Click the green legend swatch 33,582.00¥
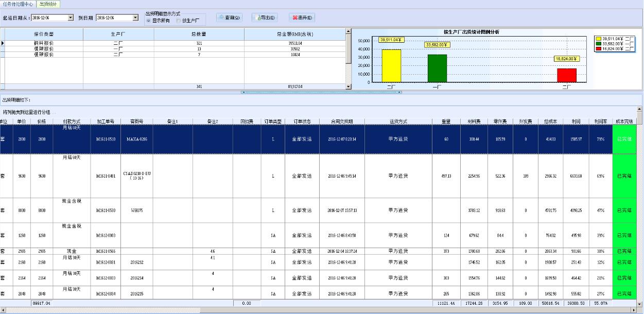Screen dimensions: 644x314 click(x=598, y=44)
